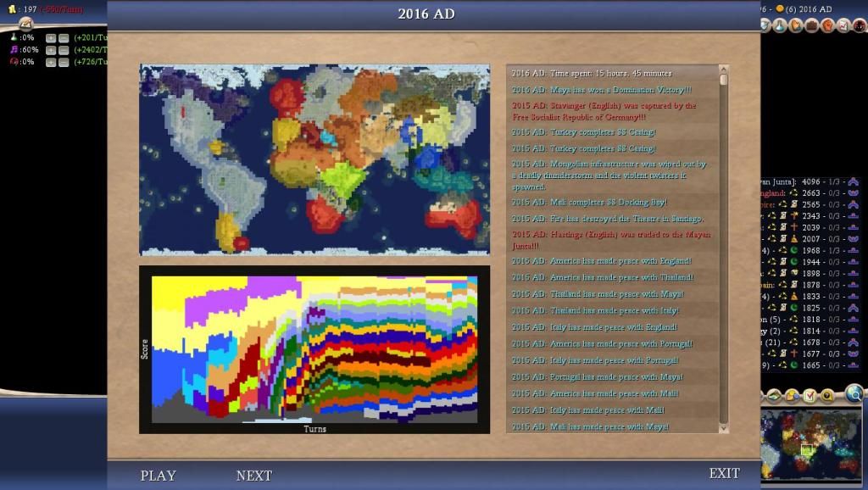This screenshot has width=868, height=490.
Task: Select 'Italy has made peace with England' entry
Action: click(612, 327)
